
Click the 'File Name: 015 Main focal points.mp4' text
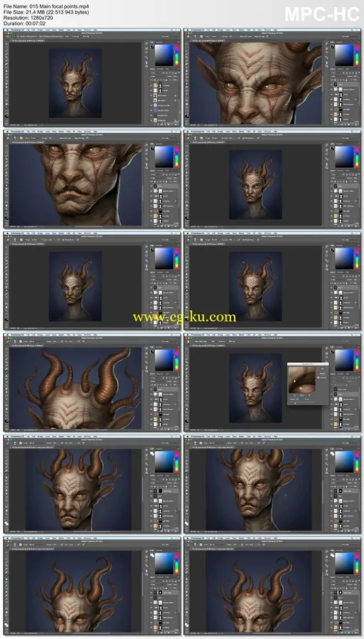point(46,7)
